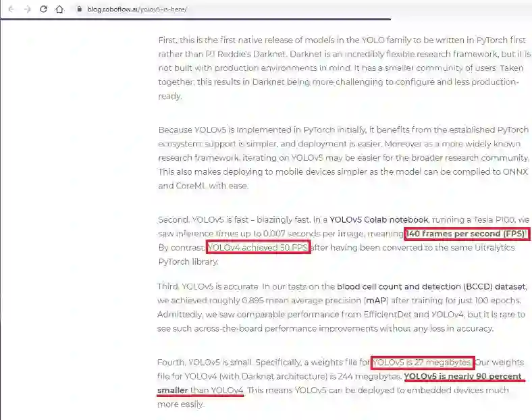Image resolution: width=532 pixels, height=420 pixels.
Task: Go back using the browser back arrow
Action: [x=11, y=9]
